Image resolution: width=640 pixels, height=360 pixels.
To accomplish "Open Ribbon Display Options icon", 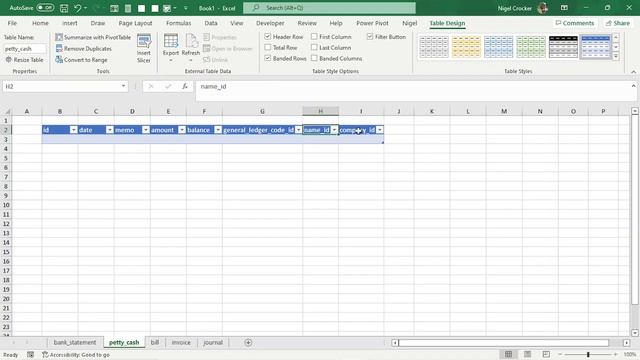I will (564, 8).
